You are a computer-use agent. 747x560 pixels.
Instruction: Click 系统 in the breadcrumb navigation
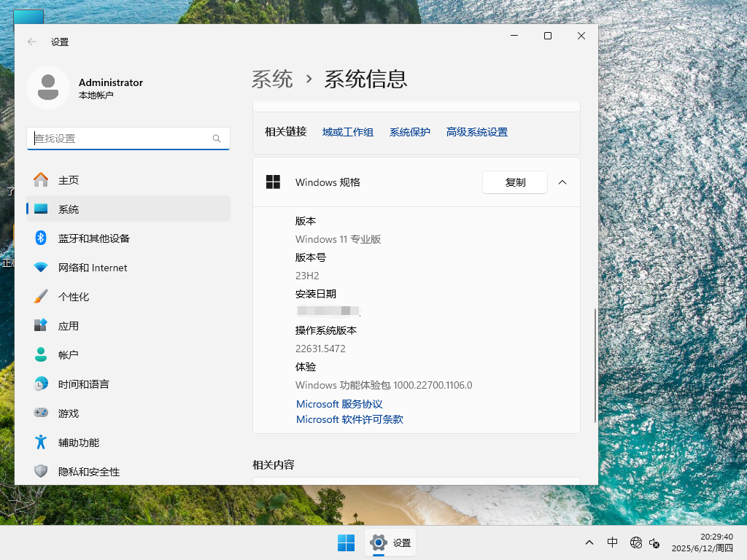(x=272, y=79)
